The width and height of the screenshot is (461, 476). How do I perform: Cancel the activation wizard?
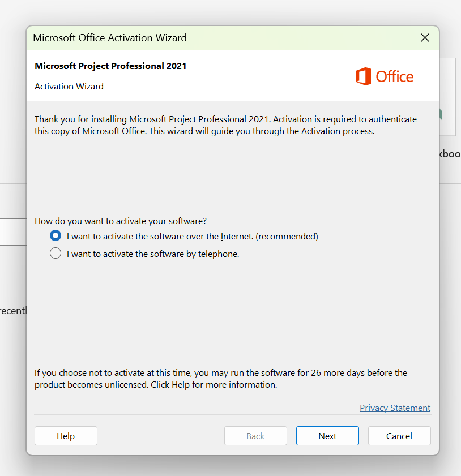click(x=399, y=436)
